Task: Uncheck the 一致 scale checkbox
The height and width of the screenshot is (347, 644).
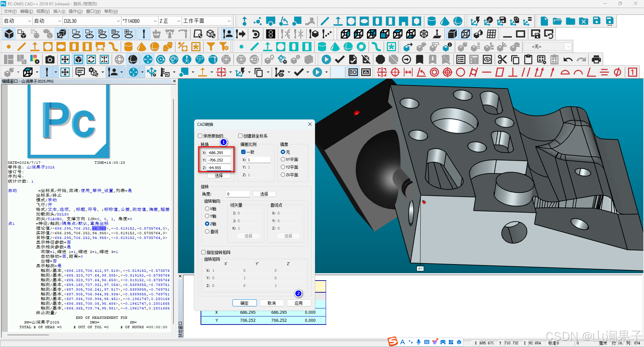Action: (x=244, y=152)
